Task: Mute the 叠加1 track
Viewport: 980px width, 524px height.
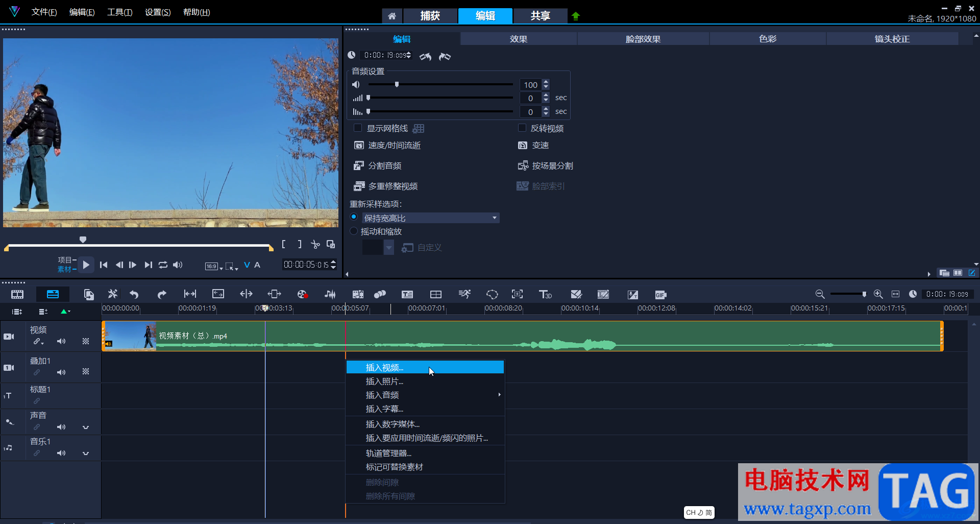Action: click(61, 372)
